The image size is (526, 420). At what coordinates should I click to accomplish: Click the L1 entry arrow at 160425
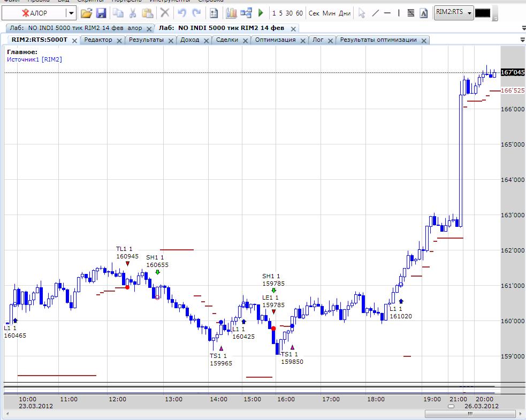click(x=244, y=322)
